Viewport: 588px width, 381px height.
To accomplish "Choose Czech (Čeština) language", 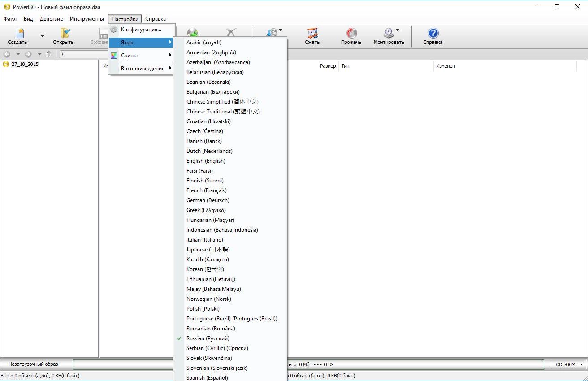I will coord(230,131).
